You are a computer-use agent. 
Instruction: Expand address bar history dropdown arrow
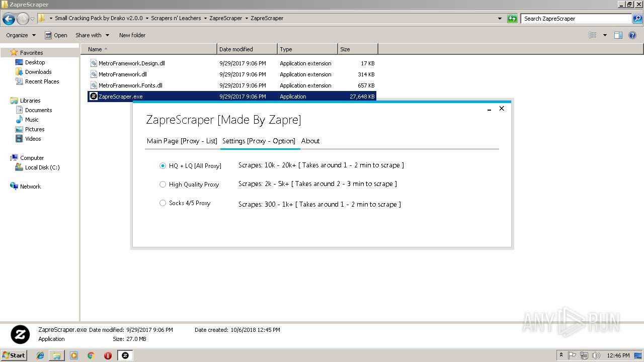coord(500,19)
